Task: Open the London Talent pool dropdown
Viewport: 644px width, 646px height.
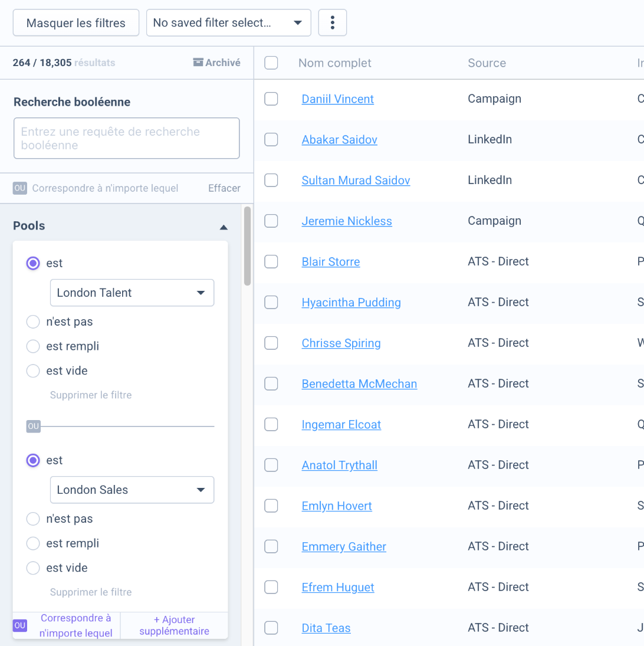Action: point(132,293)
